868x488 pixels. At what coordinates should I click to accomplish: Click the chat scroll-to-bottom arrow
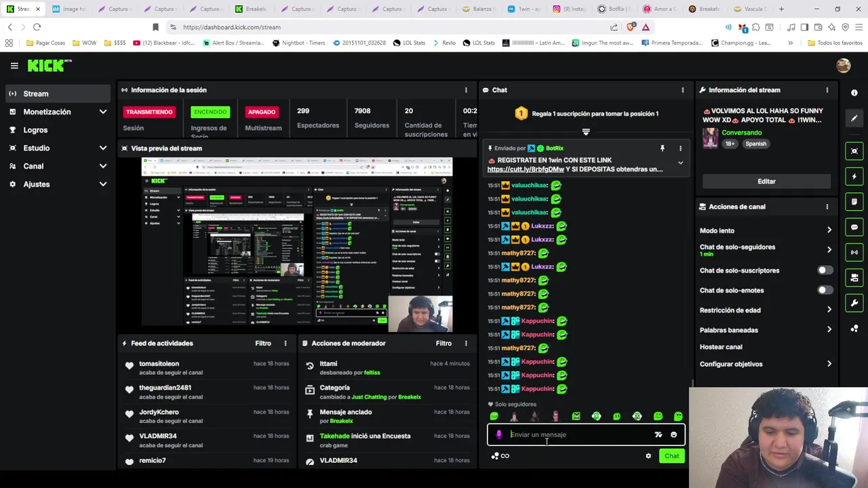click(586, 132)
